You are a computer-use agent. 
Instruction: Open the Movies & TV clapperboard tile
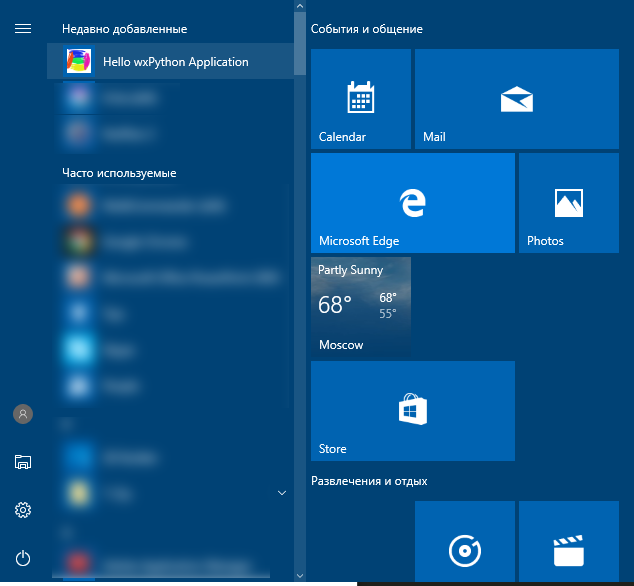pos(569,542)
